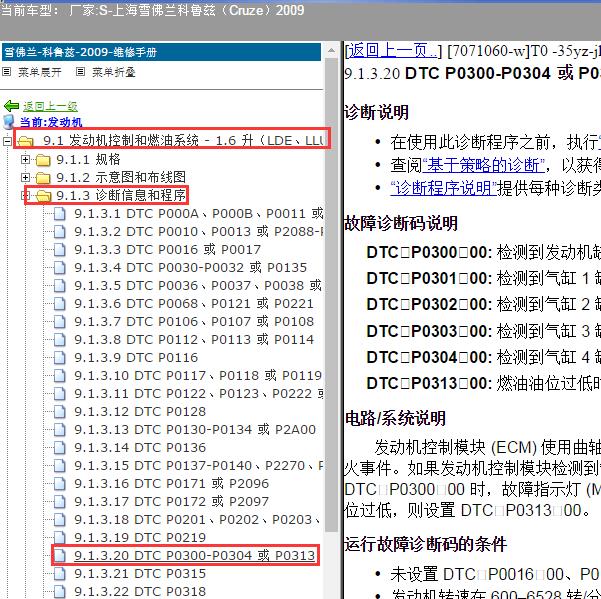Click tree panel scrollbar up arrow
601x599 pixels.
[x=331, y=51]
